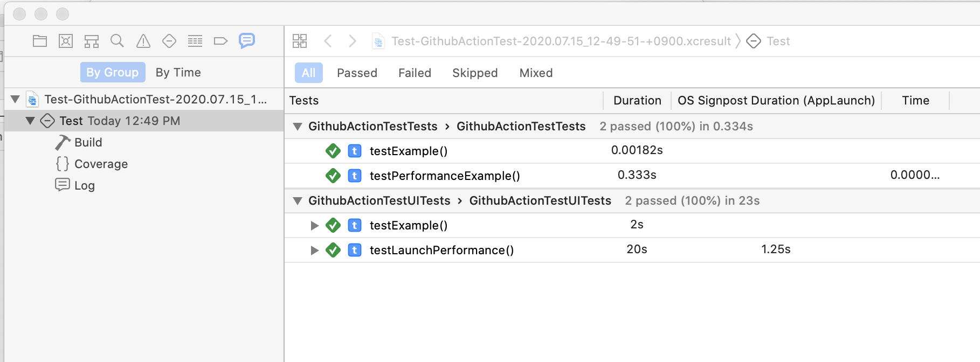The image size is (980, 362).
Task: Open the related items grid icon
Action: click(300, 41)
